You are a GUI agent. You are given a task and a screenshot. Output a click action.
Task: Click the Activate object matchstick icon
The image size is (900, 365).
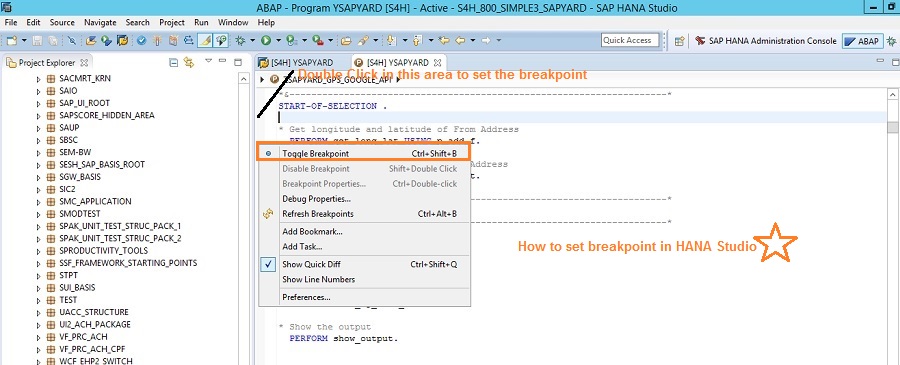click(157, 41)
